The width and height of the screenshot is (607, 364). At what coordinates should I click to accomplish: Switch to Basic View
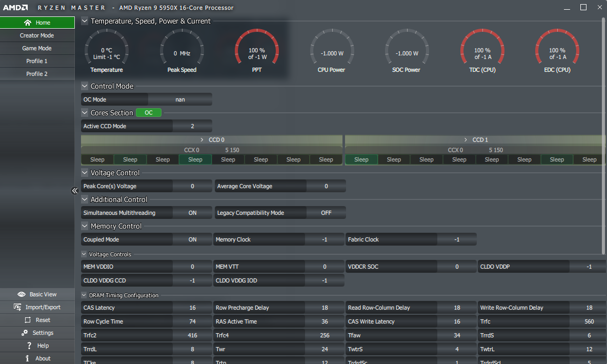click(37, 294)
